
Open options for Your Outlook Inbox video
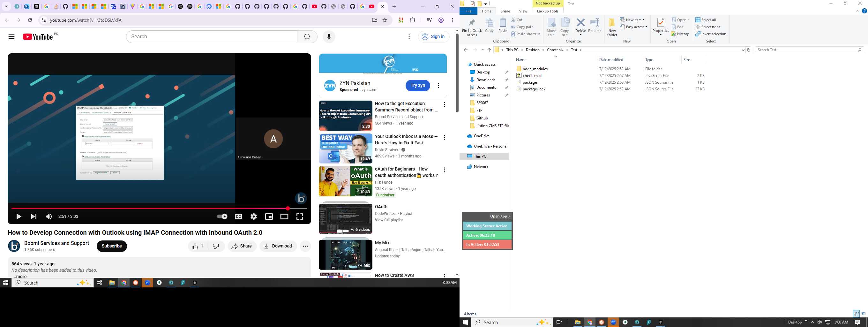[x=445, y=138]
